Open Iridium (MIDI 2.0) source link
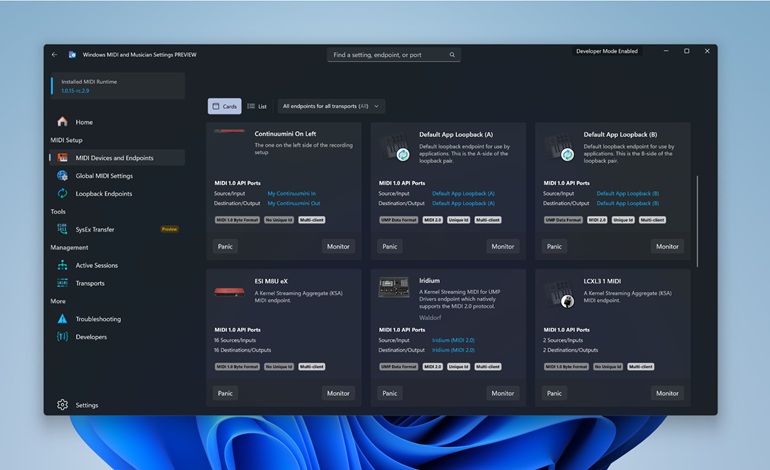The width and height of the screenshot is (770, 470). [453, 340]
